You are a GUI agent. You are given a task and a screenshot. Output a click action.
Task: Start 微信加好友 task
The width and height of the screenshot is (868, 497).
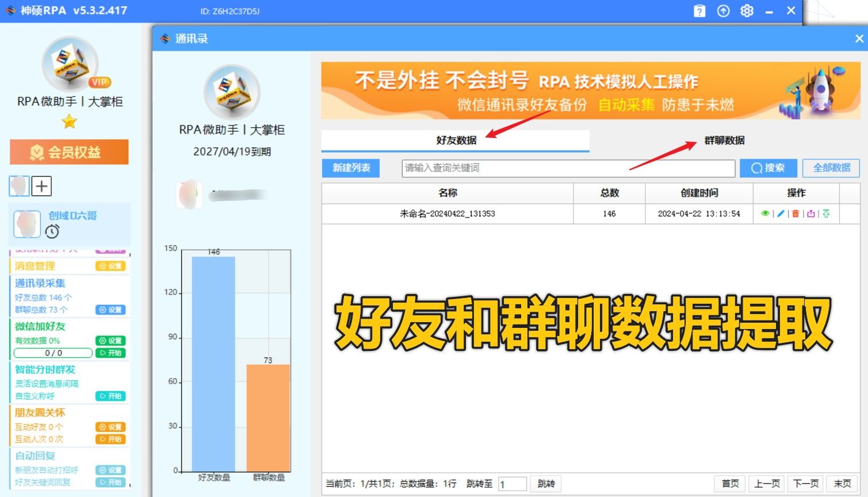(110, 353)
